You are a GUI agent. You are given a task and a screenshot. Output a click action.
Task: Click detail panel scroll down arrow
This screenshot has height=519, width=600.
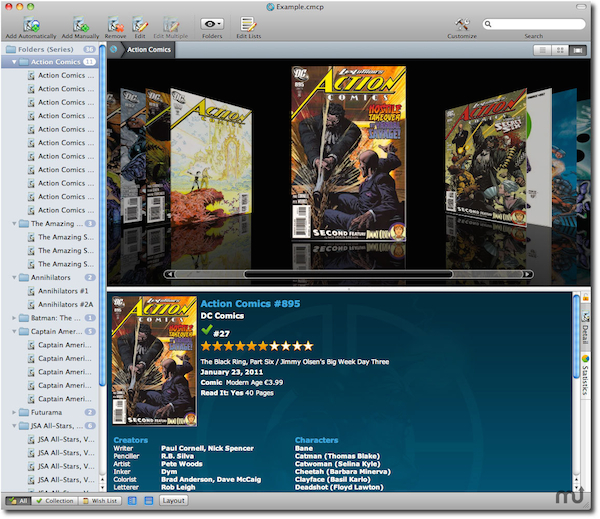(x=576, y=488)
